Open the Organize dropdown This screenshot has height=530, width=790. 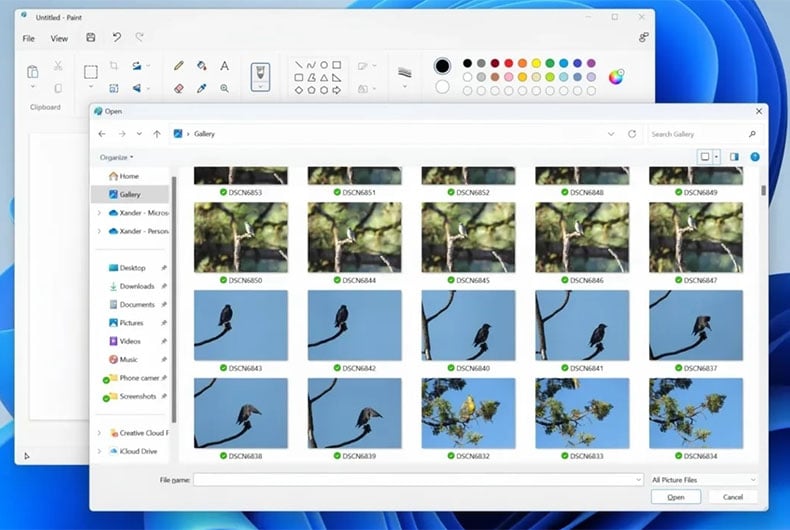[x=116, y=157]
